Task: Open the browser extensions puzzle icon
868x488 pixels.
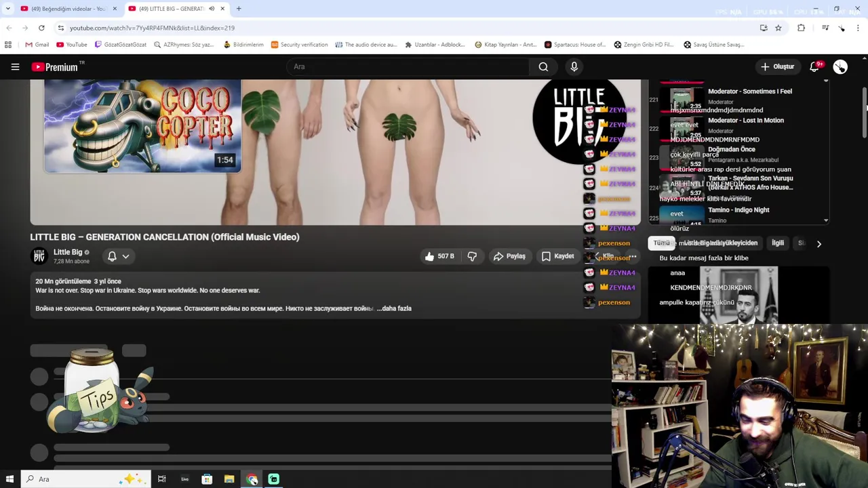Action: pyautogui.click(x=802, y=28)
